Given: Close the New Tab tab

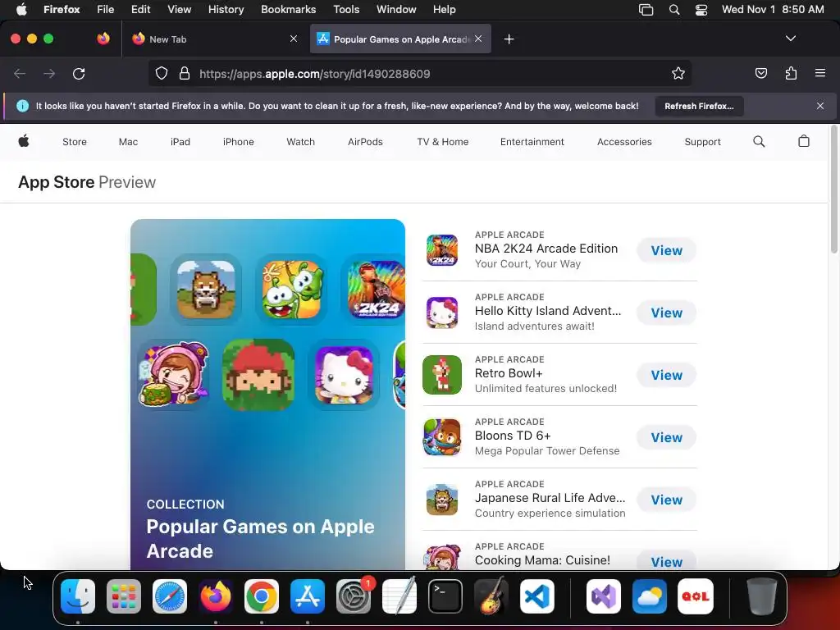Looking at the screenshot, I should click(x=294, y=39).
